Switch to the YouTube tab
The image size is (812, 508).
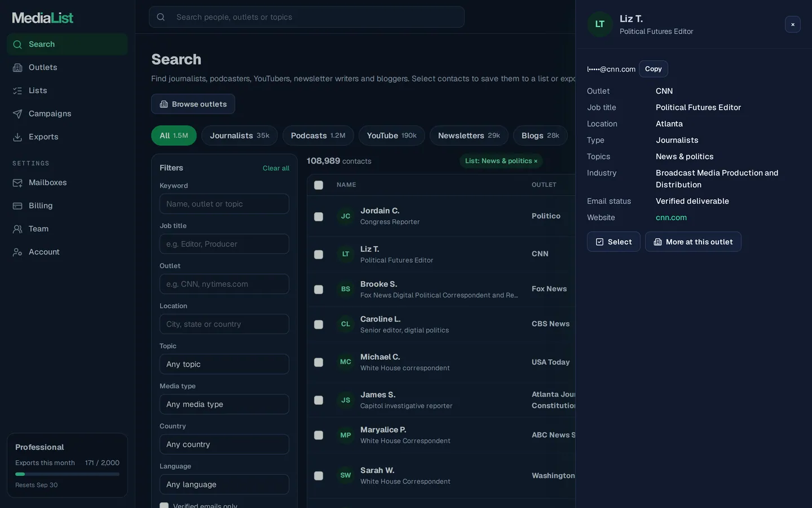point(392,135)
